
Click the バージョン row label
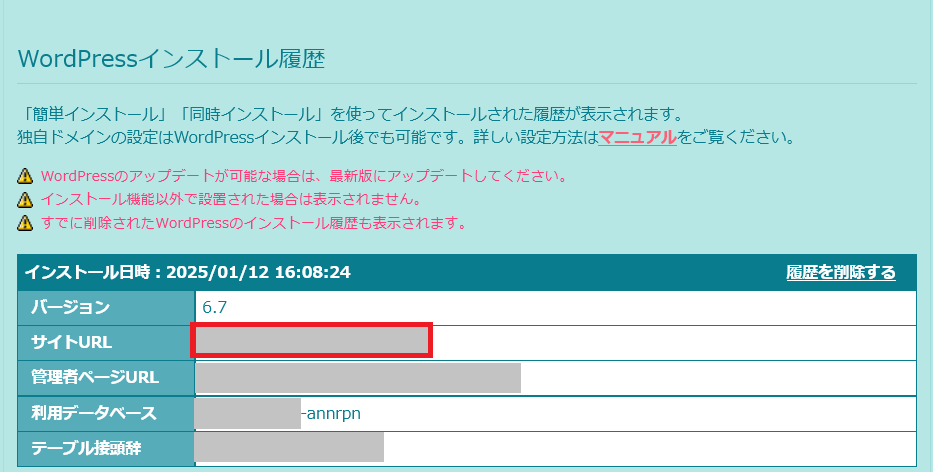pos(70,307)
